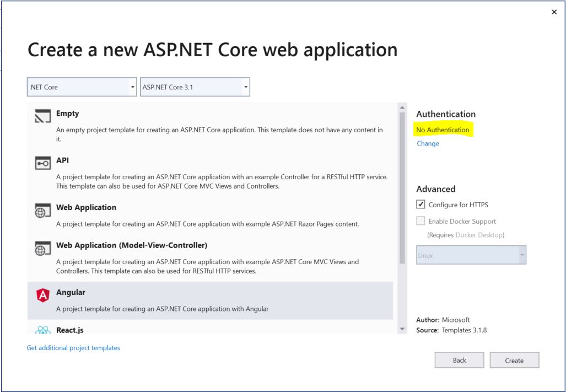Click the MVC Views and Controllers description
This screenshot has height=392, width=566.
(208, 266)
